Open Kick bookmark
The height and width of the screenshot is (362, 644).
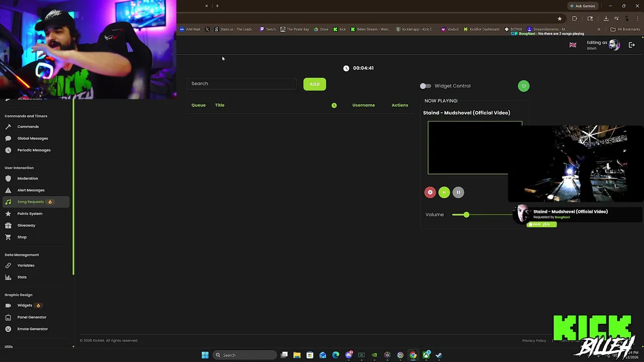coord(340,29)
